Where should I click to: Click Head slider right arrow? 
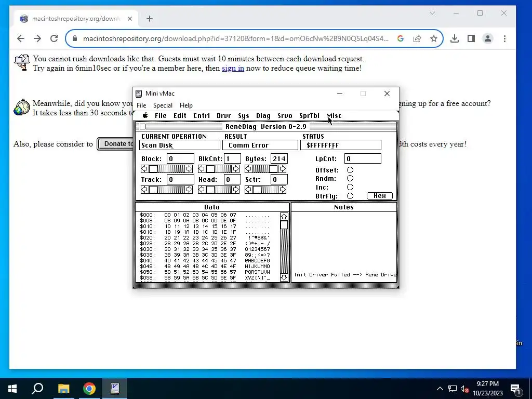(236, 189)
